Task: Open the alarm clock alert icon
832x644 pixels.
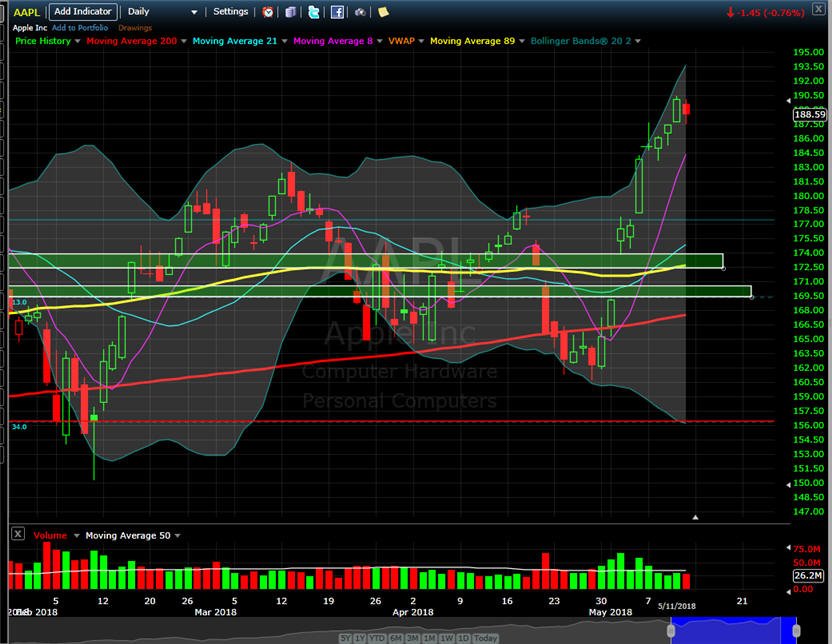Action: [268, 12]
